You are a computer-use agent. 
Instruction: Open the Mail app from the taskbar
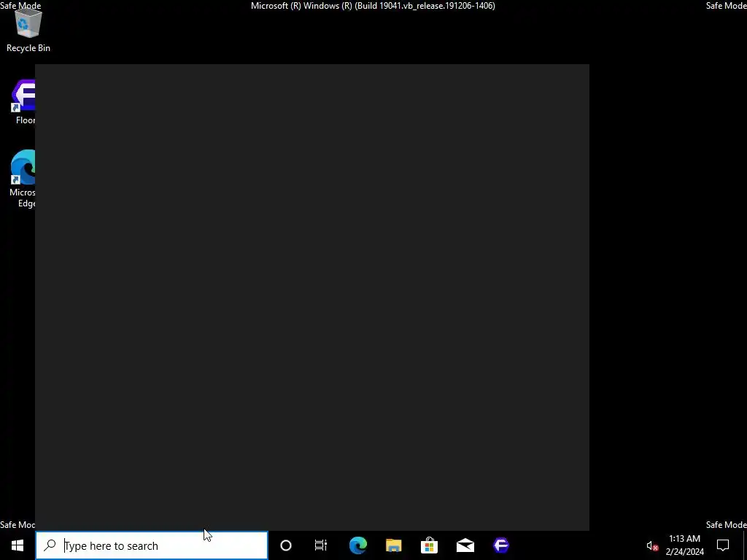pos(465,545)
